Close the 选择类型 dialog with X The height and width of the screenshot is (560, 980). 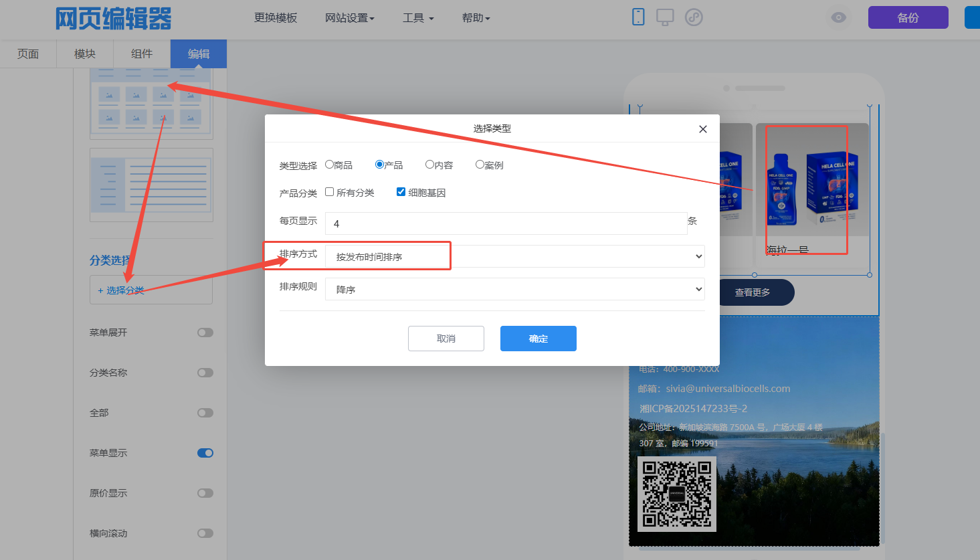tap(702, 129)
